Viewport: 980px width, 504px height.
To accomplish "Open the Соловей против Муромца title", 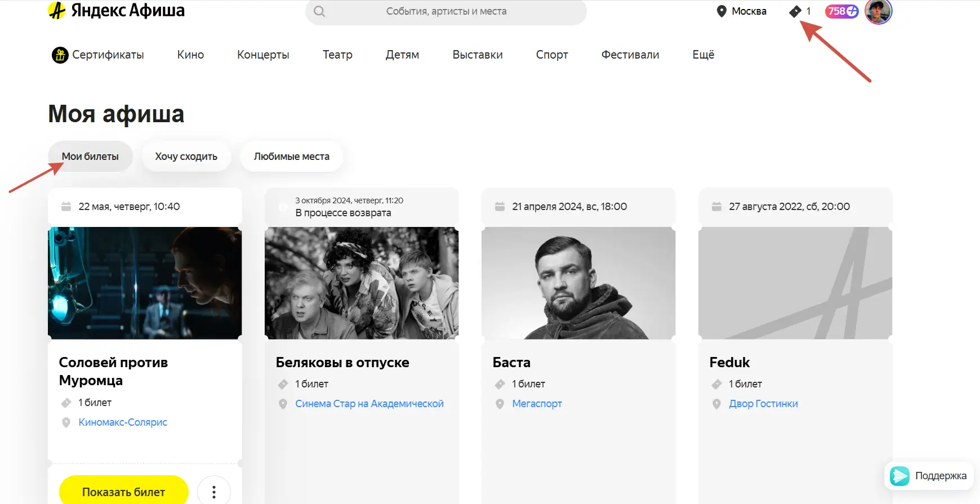I will tap(113, 372).
